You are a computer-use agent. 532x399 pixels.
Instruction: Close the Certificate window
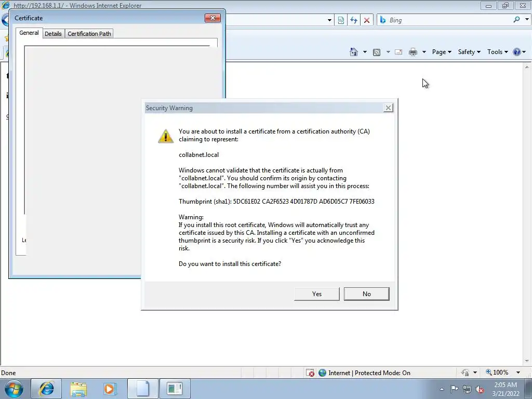tap(212, 18)
